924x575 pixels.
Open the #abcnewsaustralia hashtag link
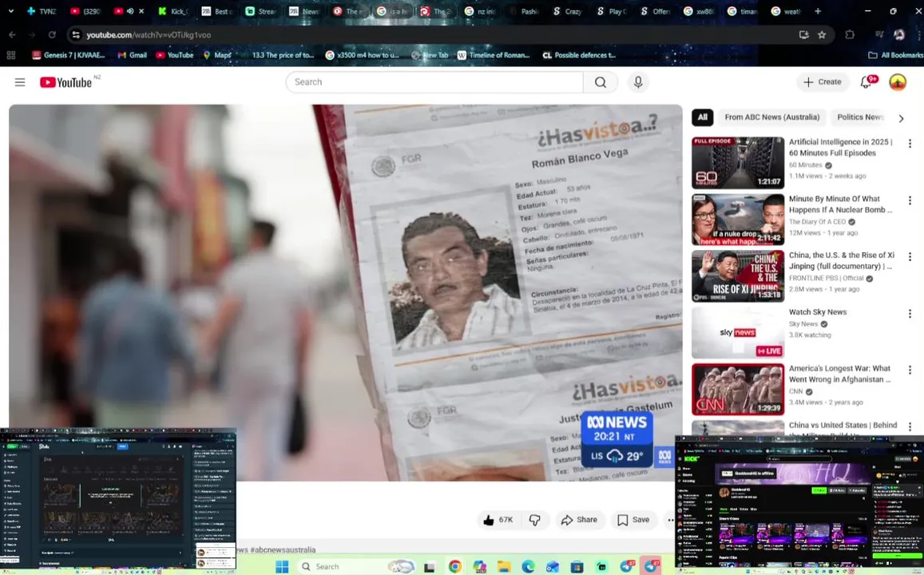tap(283, 549)
